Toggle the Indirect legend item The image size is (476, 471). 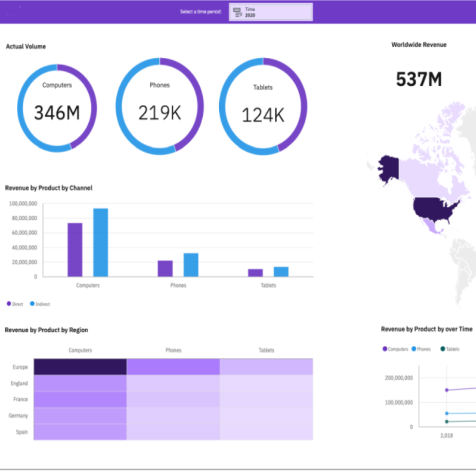tap(40, 304)
